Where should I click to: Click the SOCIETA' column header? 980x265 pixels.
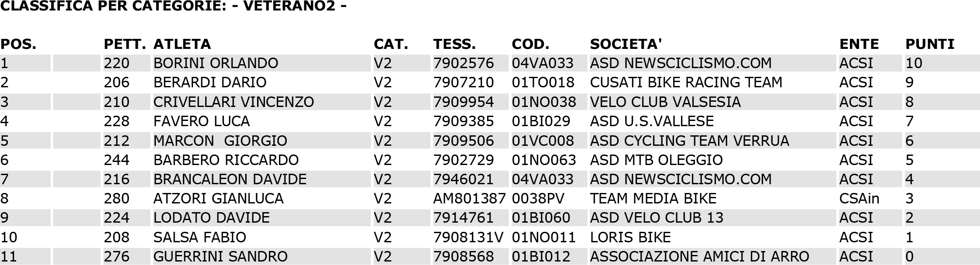pos(626,44)
